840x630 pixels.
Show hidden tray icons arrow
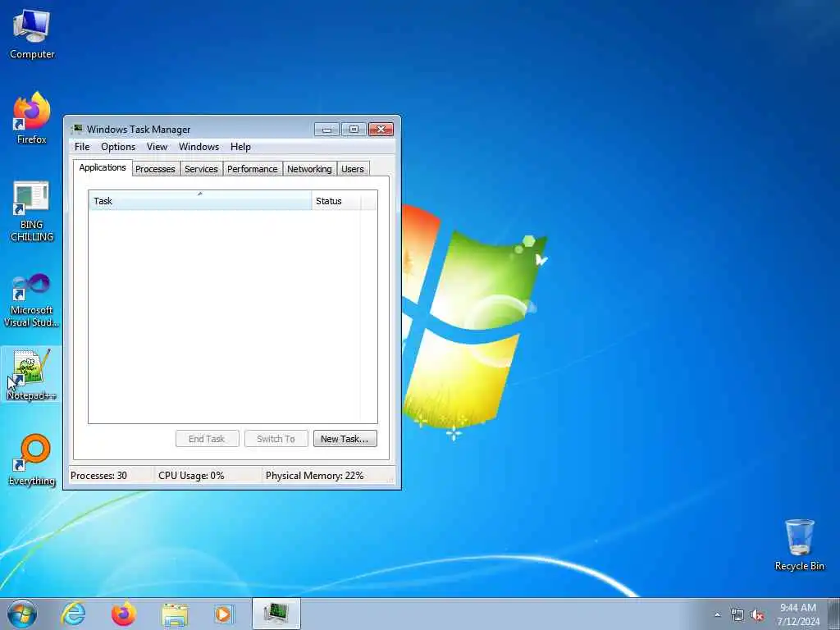717,614
